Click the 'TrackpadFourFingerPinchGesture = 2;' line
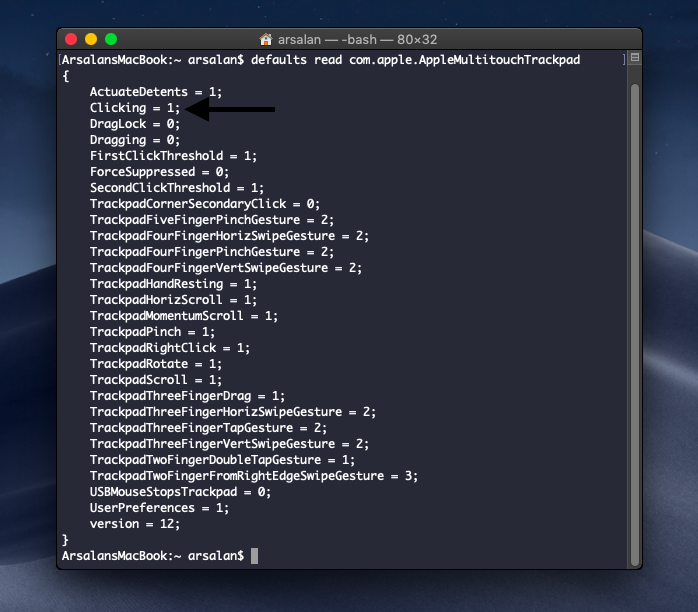The height and width of the screenshot is (612, 698). pos(212,252)
